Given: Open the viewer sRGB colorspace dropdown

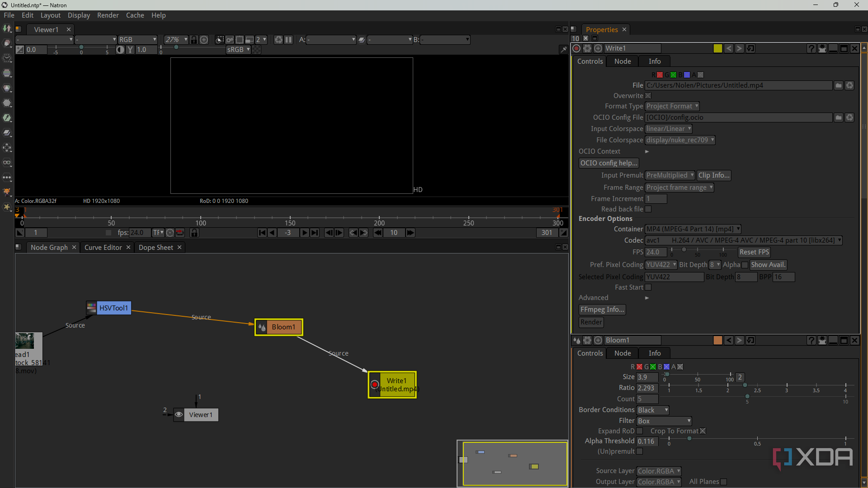Looking at the screenshot, I should click(x=238, y=50).
